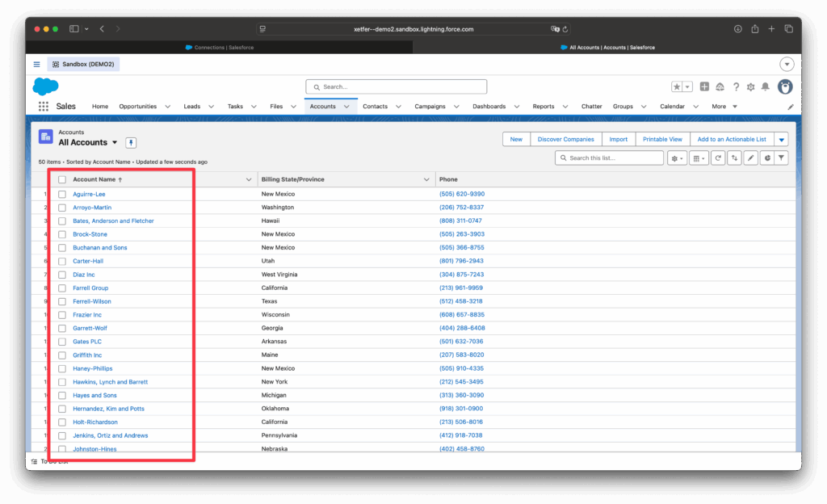Image resolution: width=827 pixels, height=504 pixels.
Task: Check the Holt-Richardson row checkbox
Action: (62, 422)
